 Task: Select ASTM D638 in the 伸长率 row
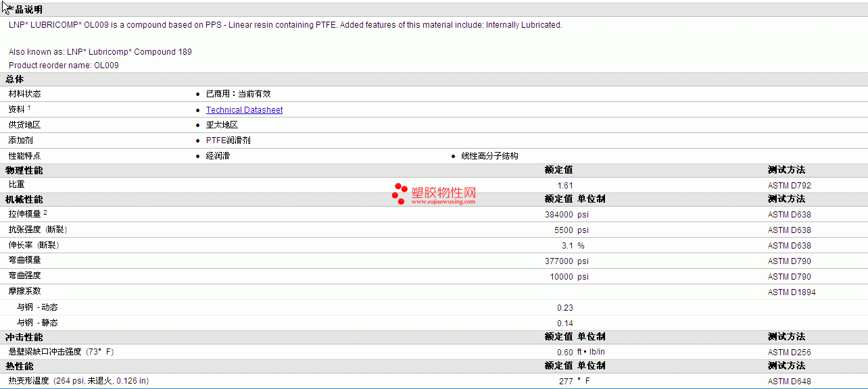[790, 246]
